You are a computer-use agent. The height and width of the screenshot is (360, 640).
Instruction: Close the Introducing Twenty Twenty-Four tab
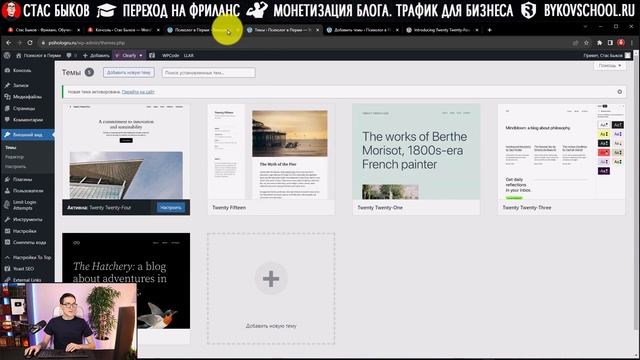click(x=476, y=30)
